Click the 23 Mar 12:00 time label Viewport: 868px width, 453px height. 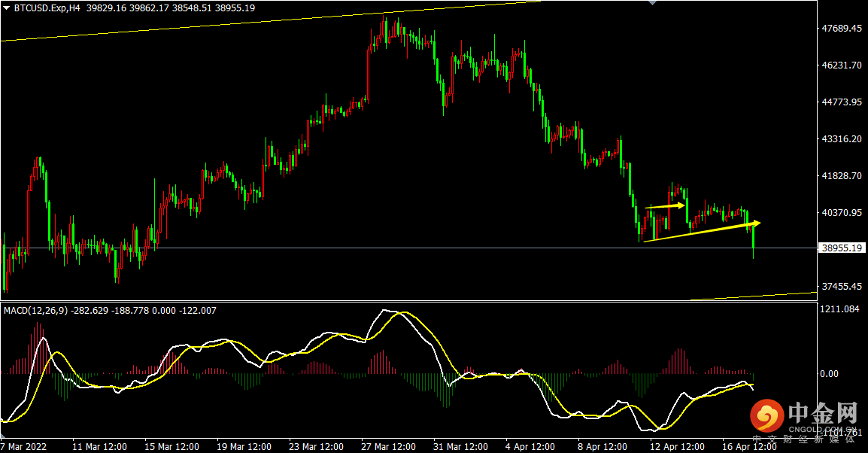pos(316,447)
